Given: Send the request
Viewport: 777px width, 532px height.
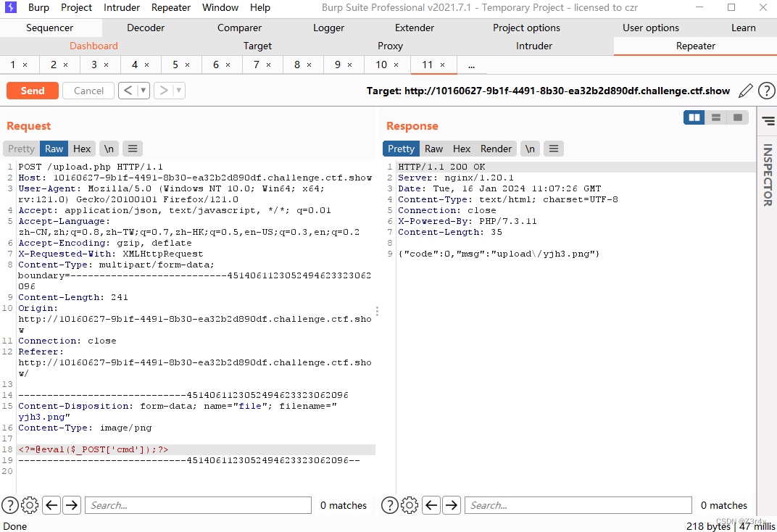Looking at the screenshot, I should 32,91.
